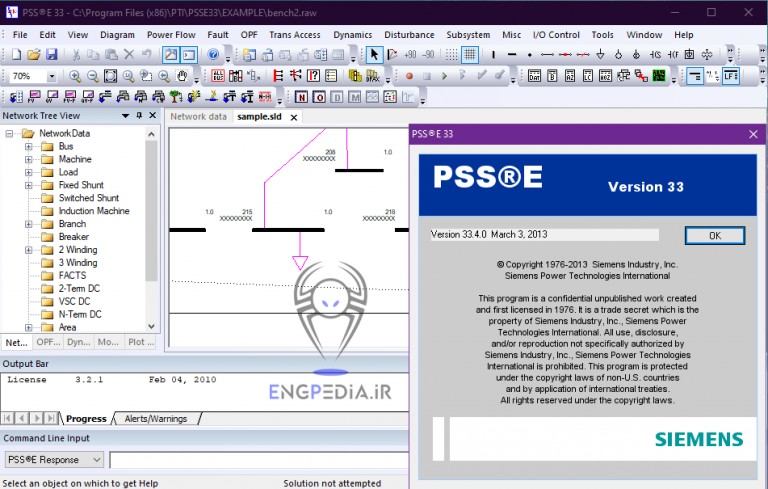Open the 70% zoom level dropdown
The image size is (768, 489).
click(51, 76)
